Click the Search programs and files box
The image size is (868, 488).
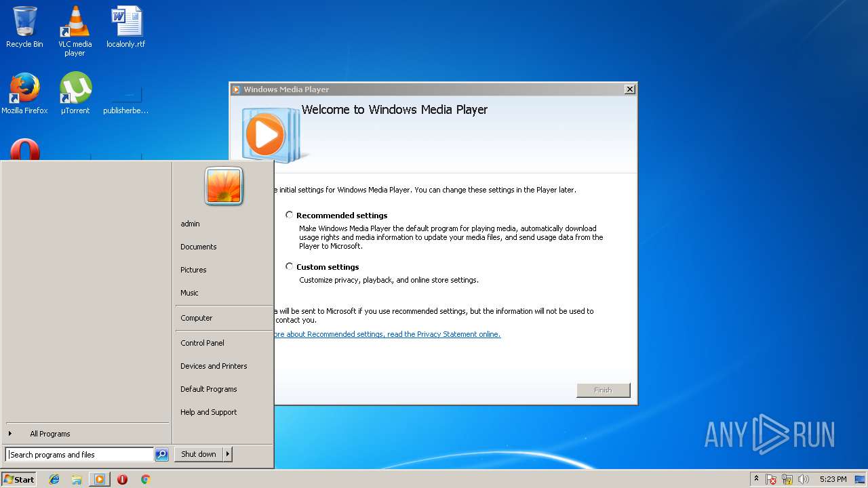tap(79, 455)
